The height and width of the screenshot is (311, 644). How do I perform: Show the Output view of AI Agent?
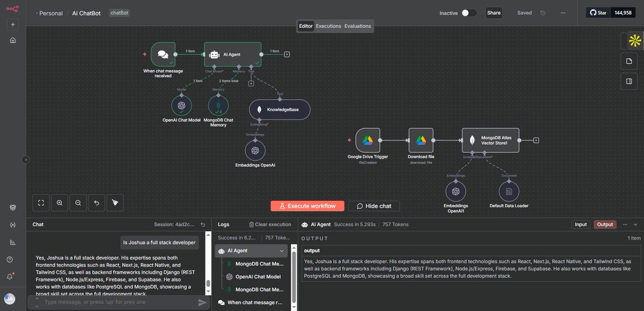tap(605, 225)
